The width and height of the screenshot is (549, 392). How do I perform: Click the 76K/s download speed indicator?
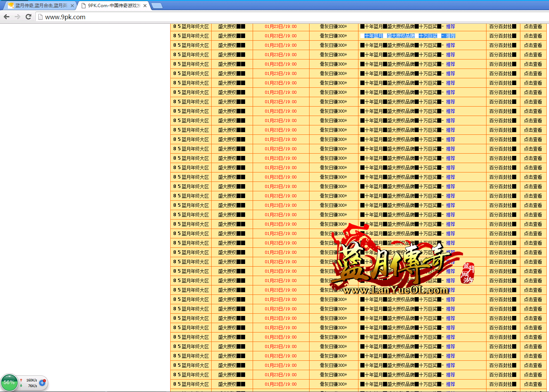[x=32, y=386]
